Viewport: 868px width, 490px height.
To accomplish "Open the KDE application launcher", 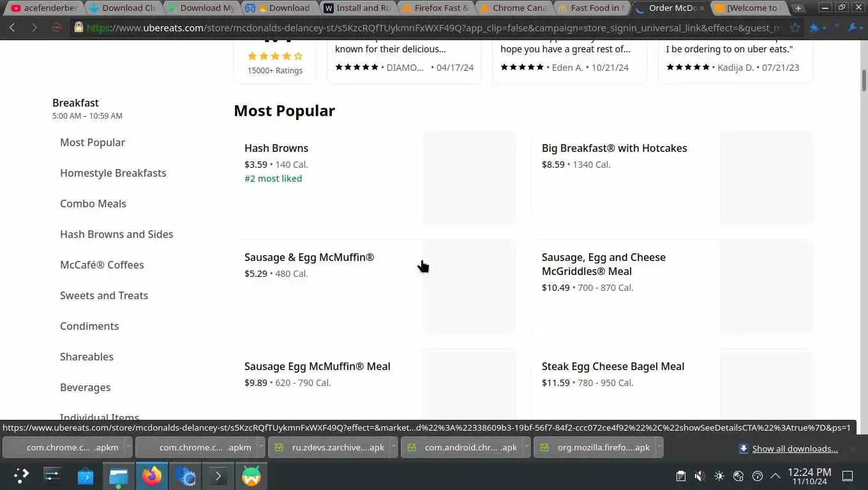I will pyautogui.click(x=21, y=475).
